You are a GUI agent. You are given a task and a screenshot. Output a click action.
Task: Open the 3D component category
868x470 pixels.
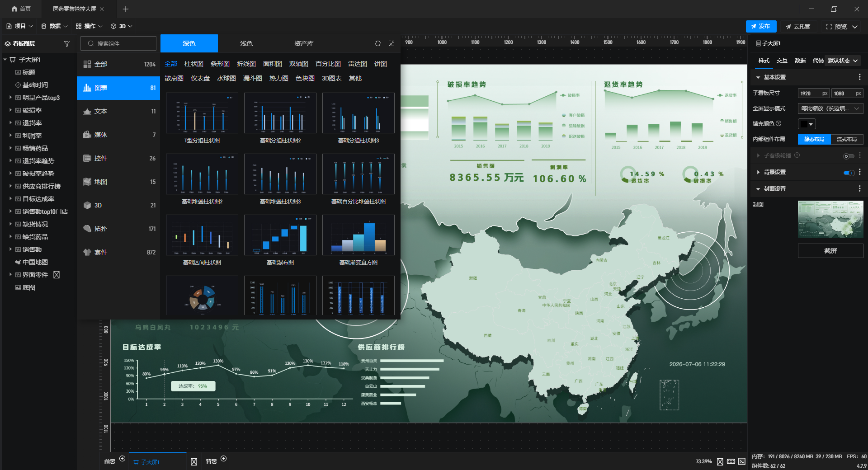(118, 205)
